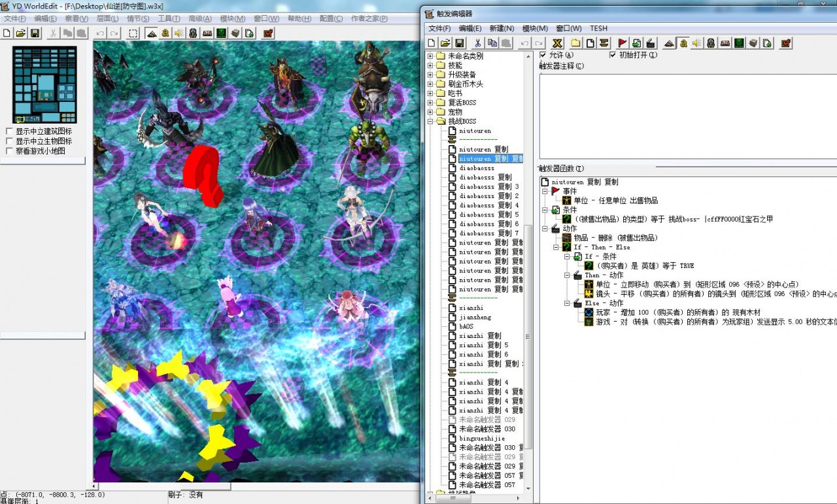This screenshot has width=837, height=504.
Task: Click New Action clapperboard icon
Action: pyautogui.click(x=651, y=43)
